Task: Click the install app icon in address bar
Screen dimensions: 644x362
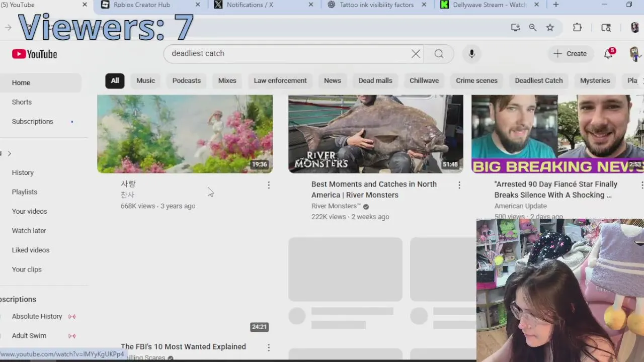Action: pos(515,28)
